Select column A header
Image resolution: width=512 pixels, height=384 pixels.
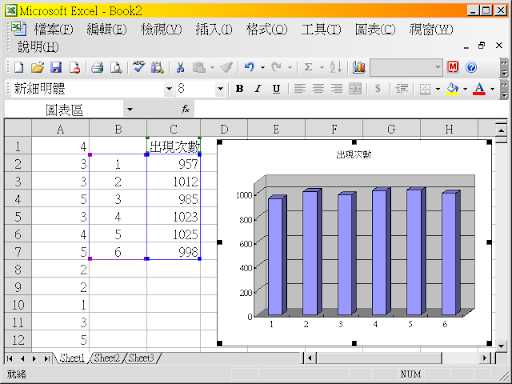tap(60, 129)
